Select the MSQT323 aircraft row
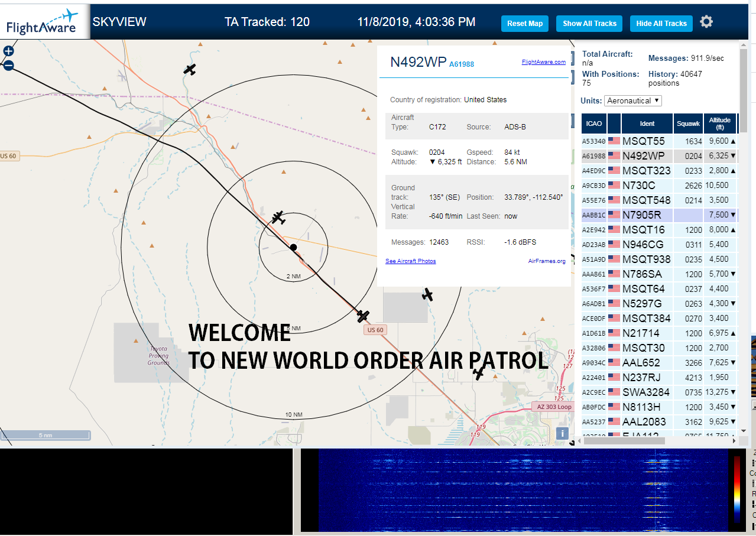The width and height of the screenshot is (756, 536). [x=659, y=171]
